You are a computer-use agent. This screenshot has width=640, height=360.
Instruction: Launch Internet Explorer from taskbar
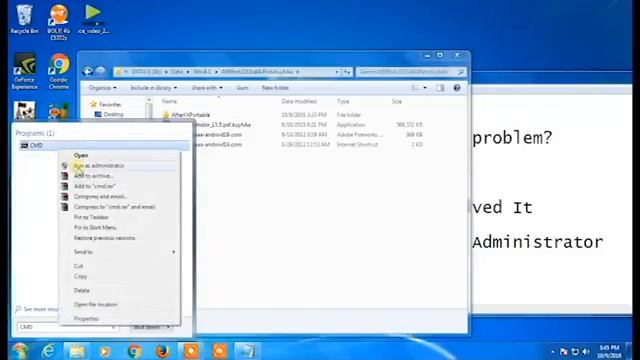48,351
